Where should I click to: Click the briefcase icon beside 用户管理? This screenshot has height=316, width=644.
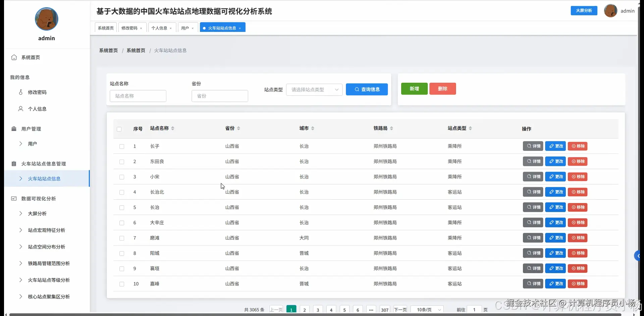point(14,129)
